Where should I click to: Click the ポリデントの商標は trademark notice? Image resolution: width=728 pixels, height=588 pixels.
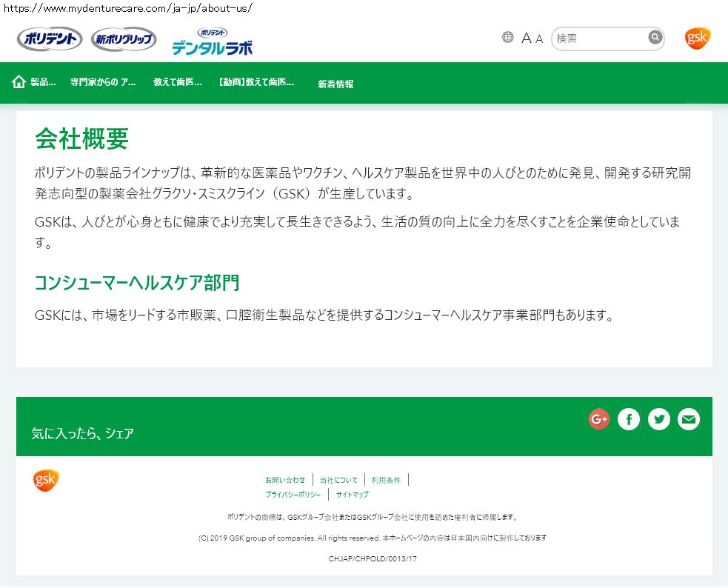pyautogui.click(x=373, y=517)
